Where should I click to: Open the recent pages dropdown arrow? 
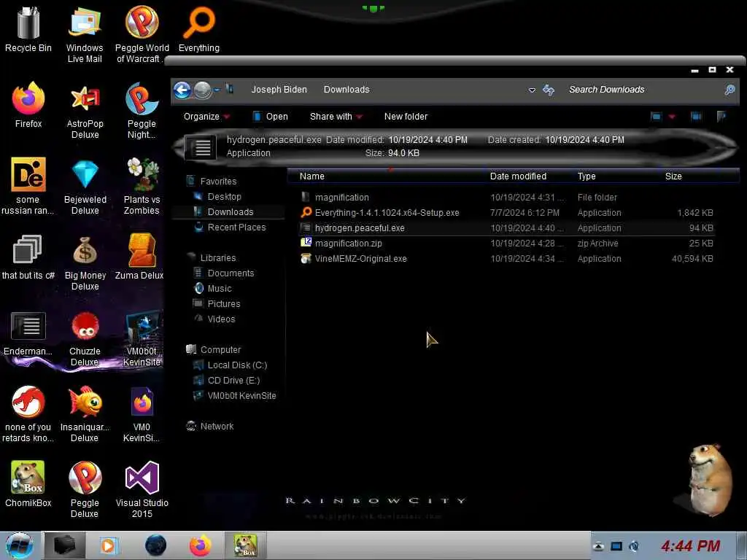[x=217, y=90]
